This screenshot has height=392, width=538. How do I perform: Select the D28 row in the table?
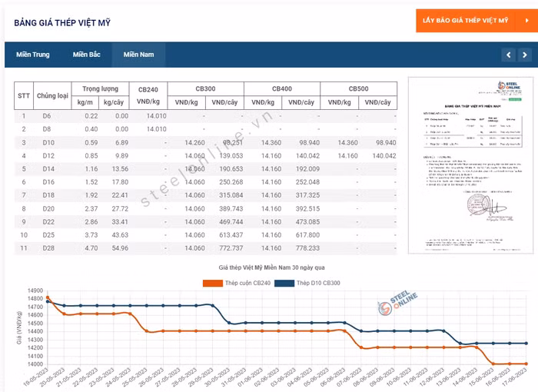(46, 248)
